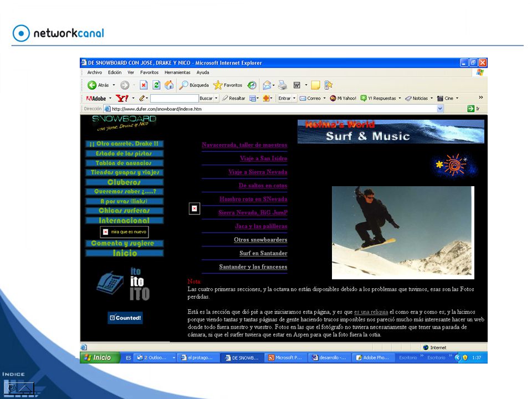Open Búsqueda search panel
The width and height of the screenshot is (532, 399).
tap(194, 85)
